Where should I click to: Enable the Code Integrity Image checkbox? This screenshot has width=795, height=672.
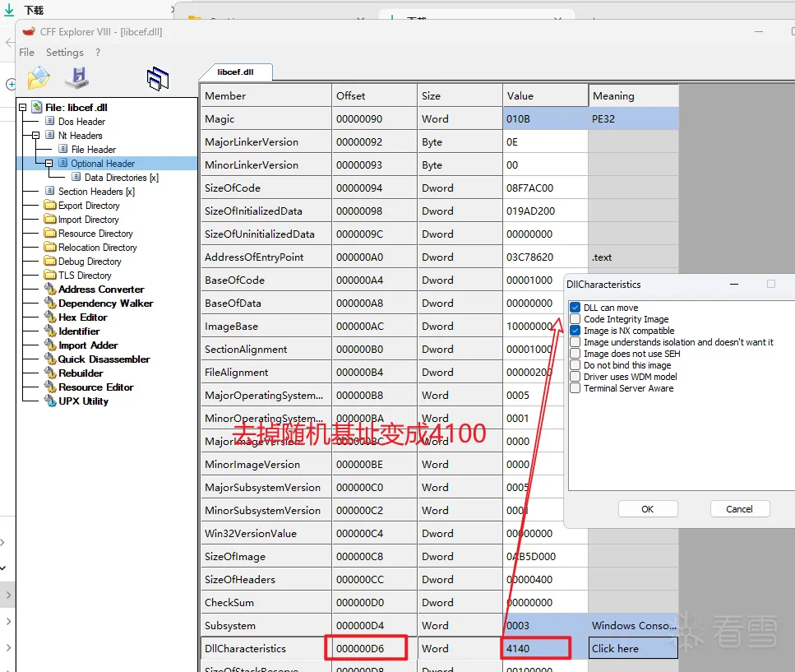click(575, 318)
